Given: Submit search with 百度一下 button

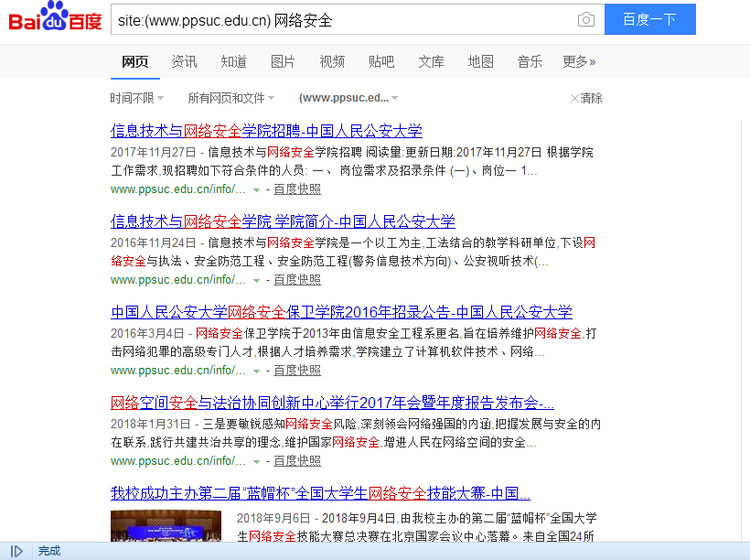Looking at the screenshot, I should pos(650,19).
